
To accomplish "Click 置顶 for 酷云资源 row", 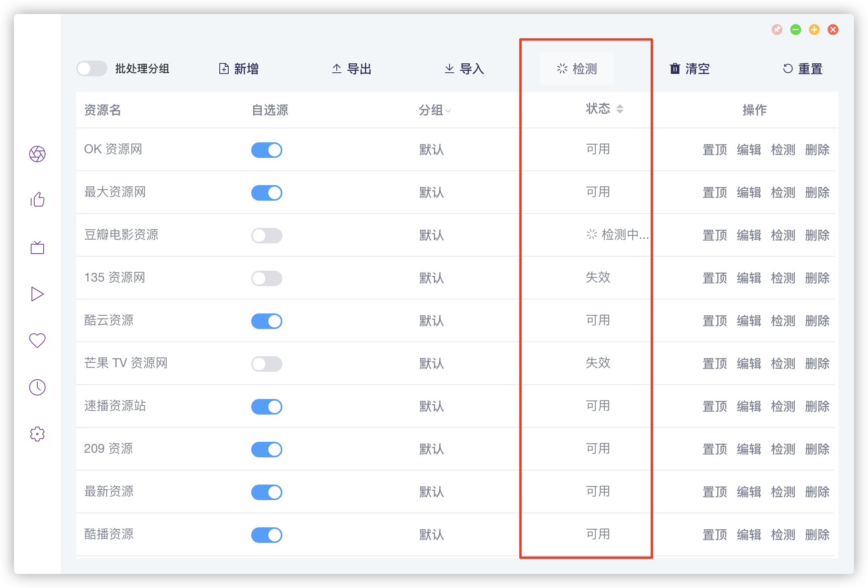I will click(x=714, y=321).
